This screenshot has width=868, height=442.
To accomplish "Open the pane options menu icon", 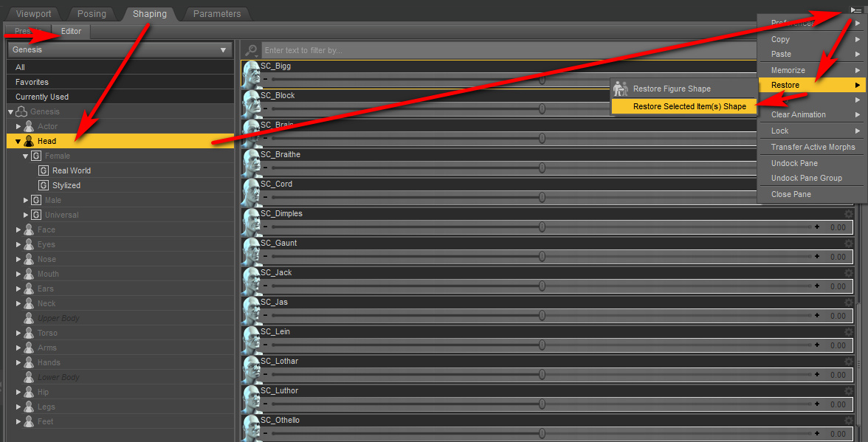I will coord(855,10).
